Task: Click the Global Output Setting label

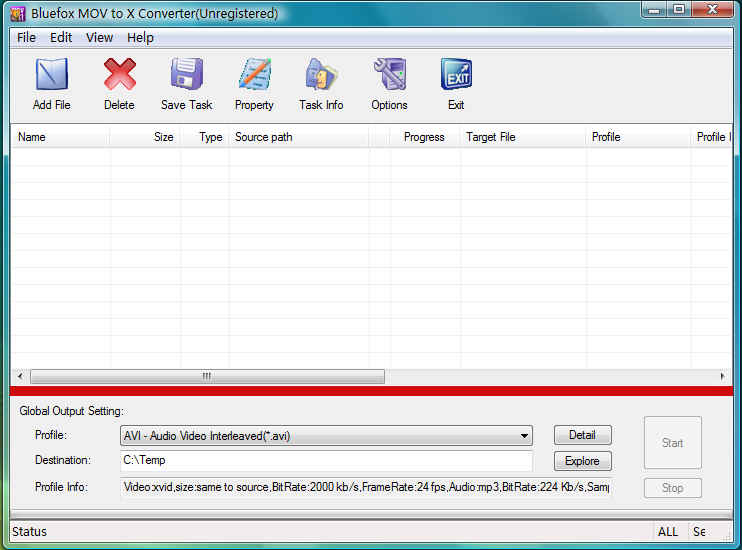Action: click(x=71, y=411)
